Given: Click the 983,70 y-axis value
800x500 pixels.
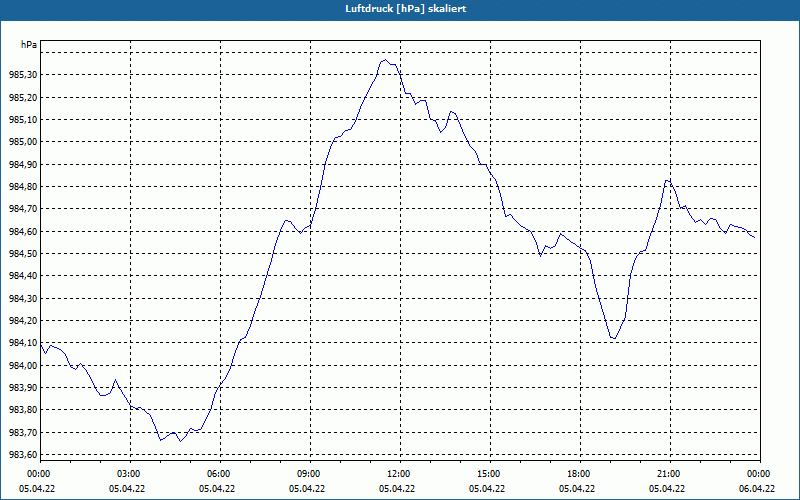Looking at the screenshot, I should click(23, 433).
